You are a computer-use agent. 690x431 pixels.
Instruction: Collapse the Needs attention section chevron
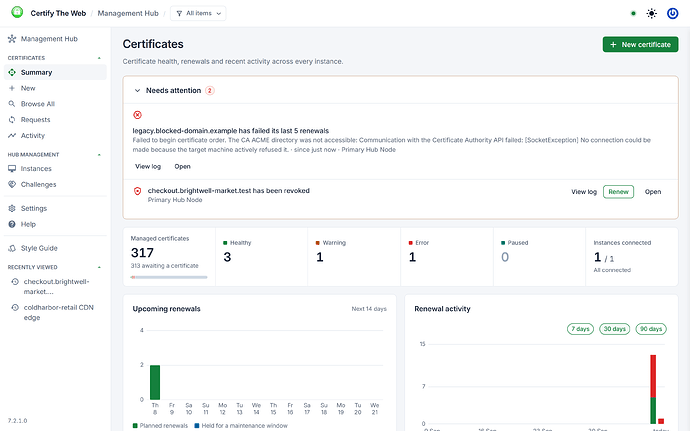coord(137,91)
